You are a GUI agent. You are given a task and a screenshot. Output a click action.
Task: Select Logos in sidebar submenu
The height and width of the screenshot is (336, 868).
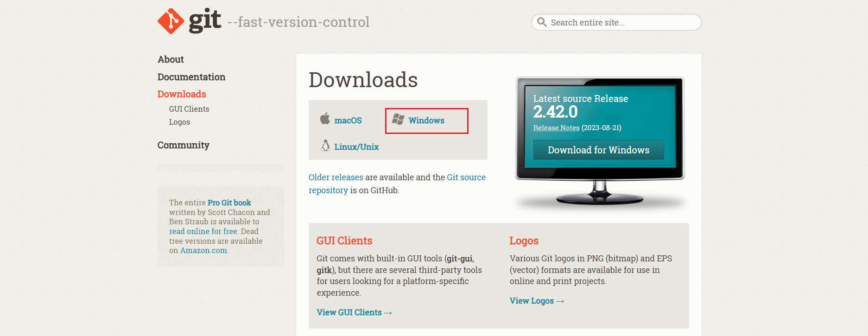pyautogui.click(x=179, y=122)
